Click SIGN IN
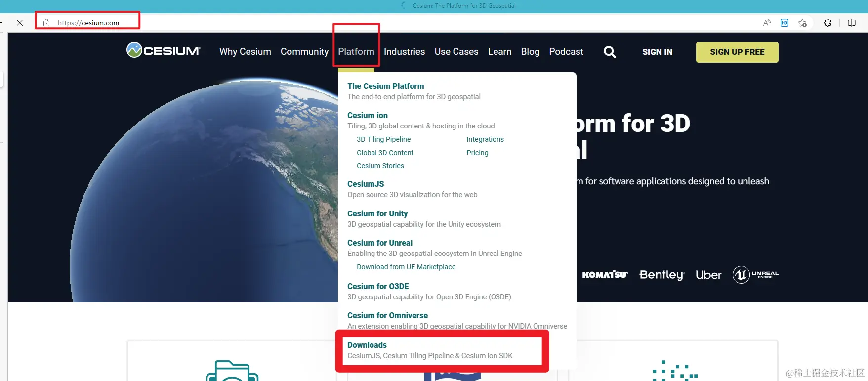The image size is (868, 381). point(657,52)
